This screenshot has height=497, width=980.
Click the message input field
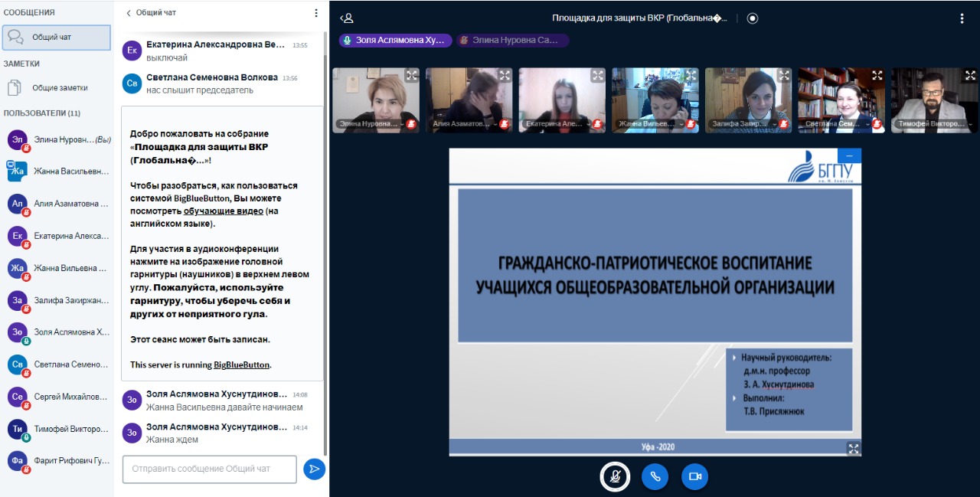(x=209, y=469)
